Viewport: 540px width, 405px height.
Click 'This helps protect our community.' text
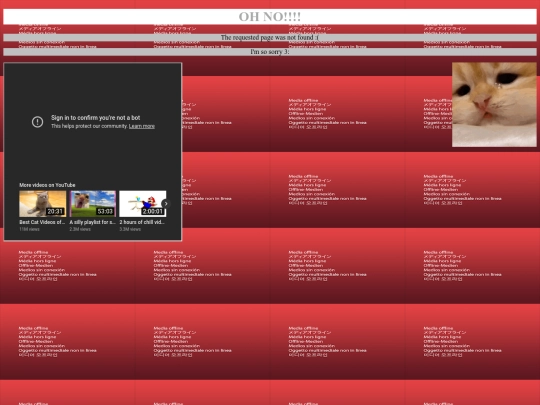tap(89, 126)
